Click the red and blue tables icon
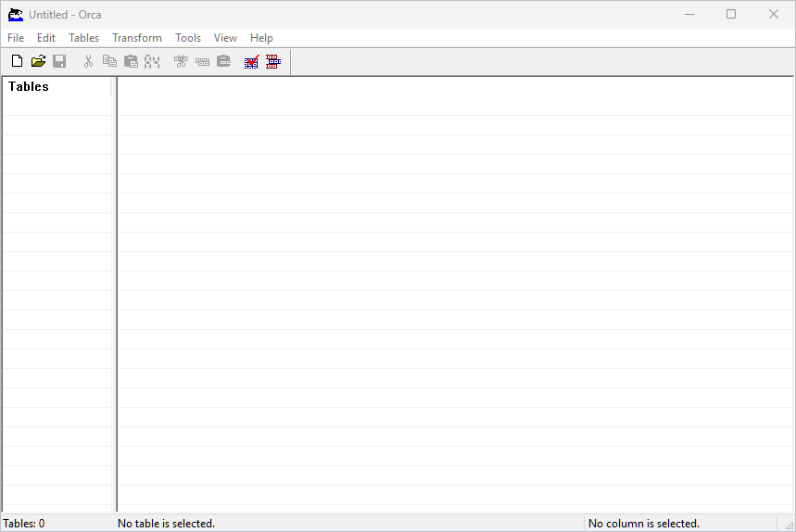 click(x=273, y=61)
